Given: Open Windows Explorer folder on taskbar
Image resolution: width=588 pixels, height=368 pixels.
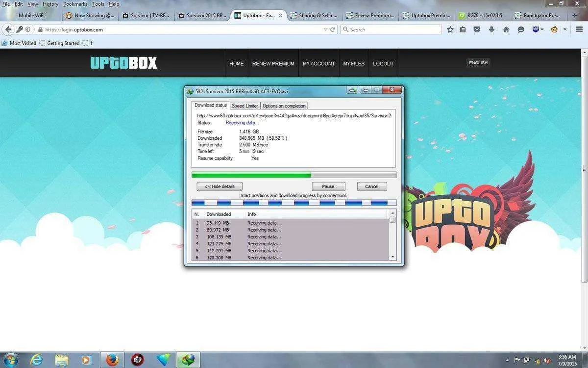Looking at the screenshot, I should [61, 360].
